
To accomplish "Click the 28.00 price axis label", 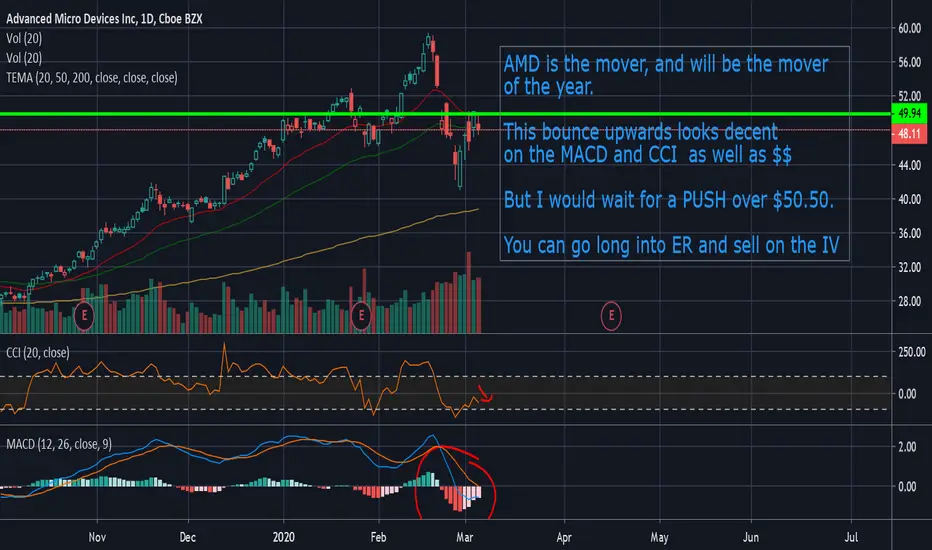I will 909,301.
